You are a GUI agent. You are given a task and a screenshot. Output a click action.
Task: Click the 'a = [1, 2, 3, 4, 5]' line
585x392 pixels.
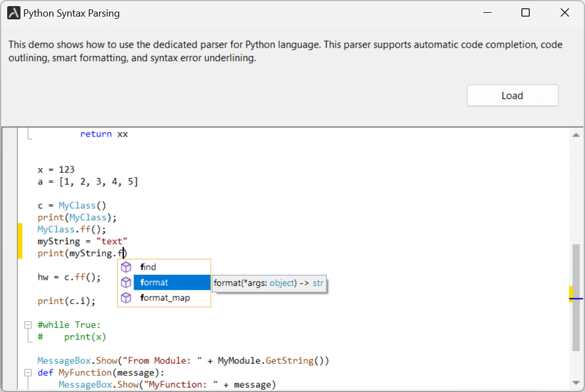pos(88,182)
